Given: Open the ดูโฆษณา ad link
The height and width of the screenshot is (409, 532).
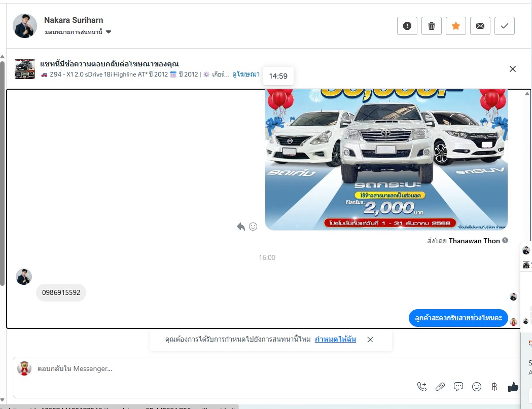Looking at the screenshot, I should point(246,75).
